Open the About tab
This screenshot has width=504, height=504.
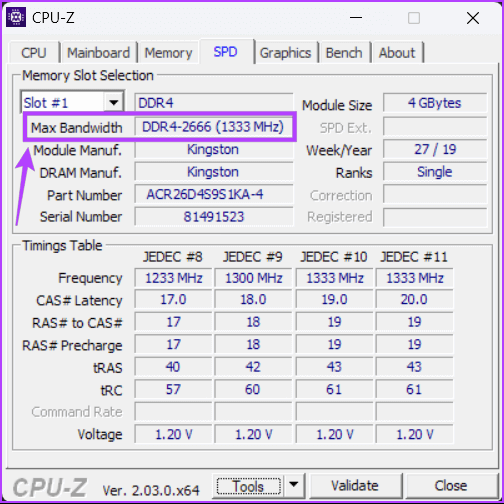(x=397, y=53)
